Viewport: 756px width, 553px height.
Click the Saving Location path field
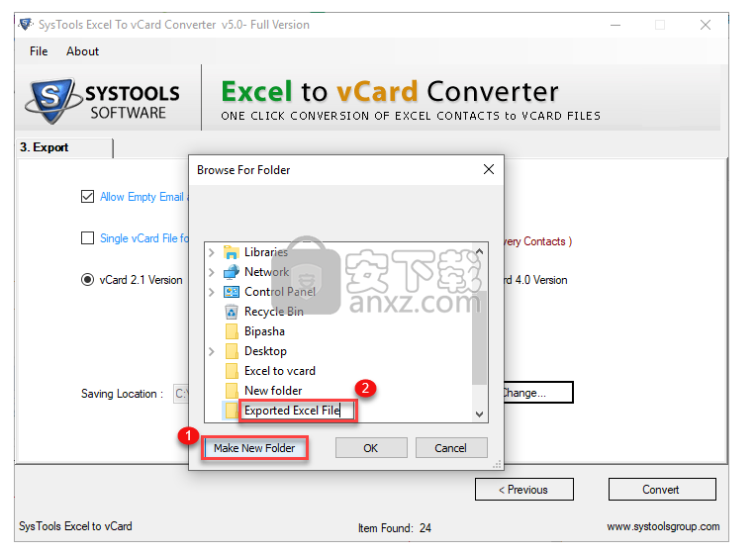tap(181, 394)
